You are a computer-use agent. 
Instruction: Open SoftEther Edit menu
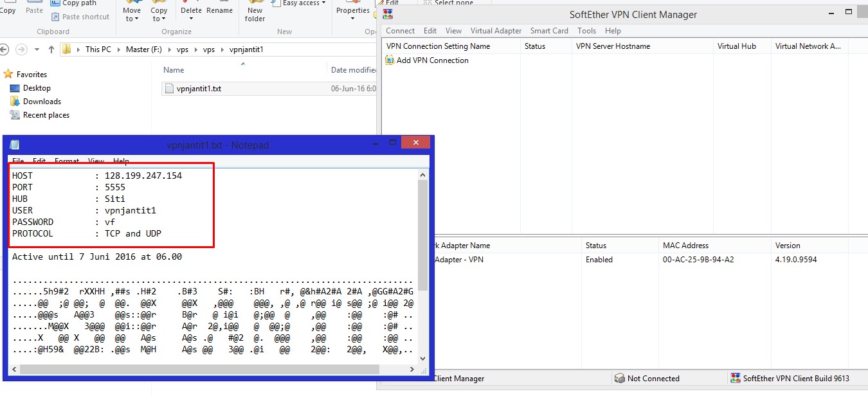(430, 31)
